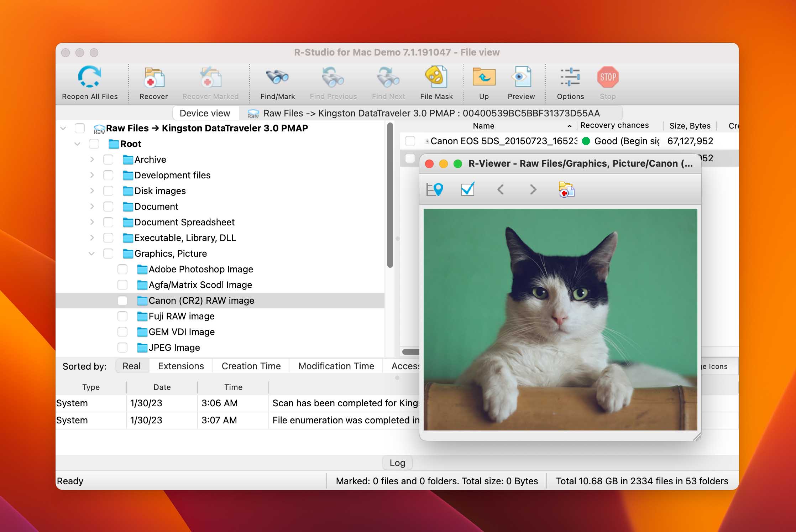Sort by Creation Time
The height and width of the screenshot is (532, 796).
pyautogui.click(x=251, y=366)
